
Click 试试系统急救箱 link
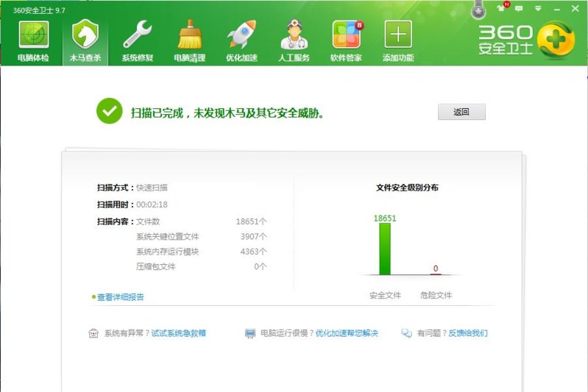click(x=179, y=333)
